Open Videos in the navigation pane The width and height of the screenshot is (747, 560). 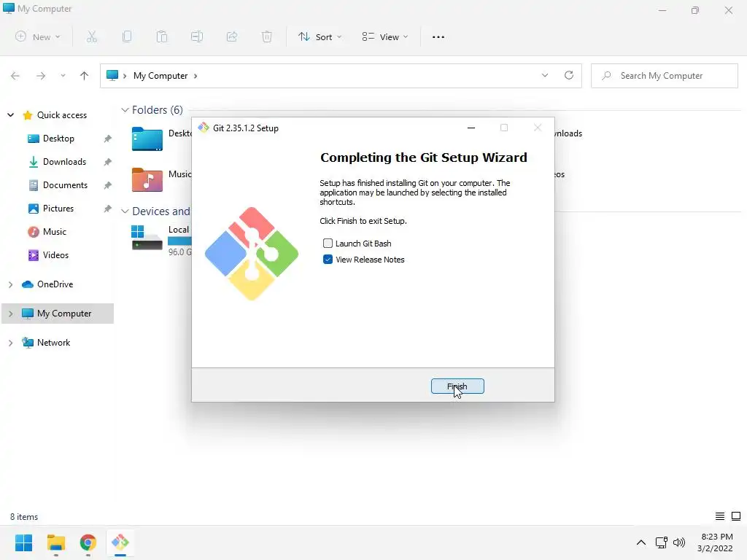[55, 254]
